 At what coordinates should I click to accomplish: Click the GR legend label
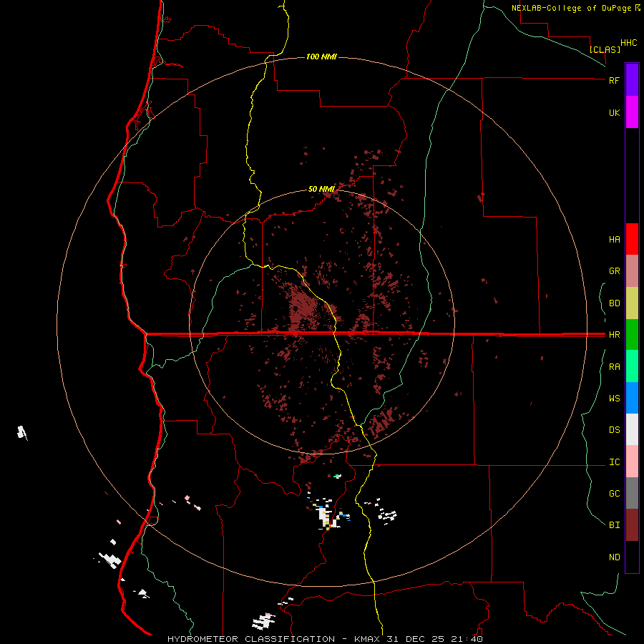point(614,271)
